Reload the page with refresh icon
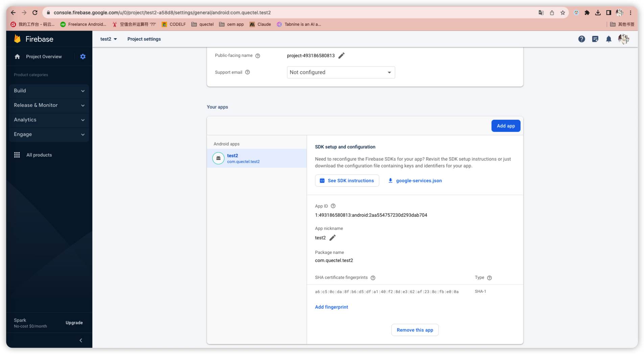 pyautogui.click(x=35, y=13)
